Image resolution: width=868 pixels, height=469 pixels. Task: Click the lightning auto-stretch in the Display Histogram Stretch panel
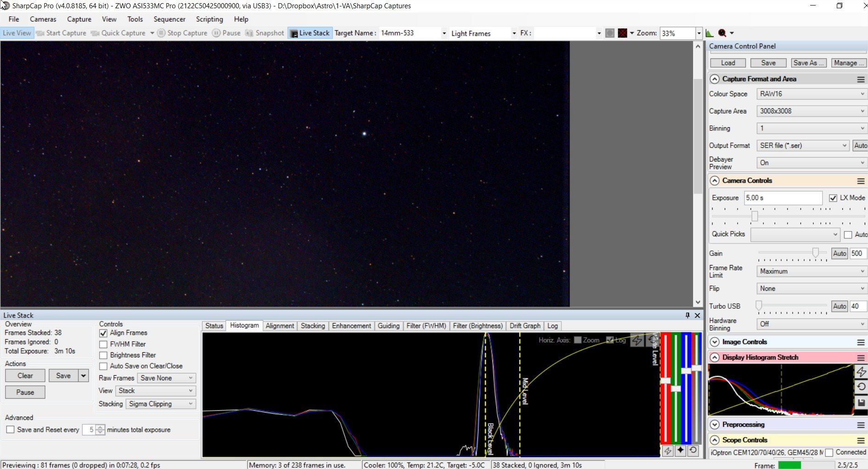tap(861, 372)
